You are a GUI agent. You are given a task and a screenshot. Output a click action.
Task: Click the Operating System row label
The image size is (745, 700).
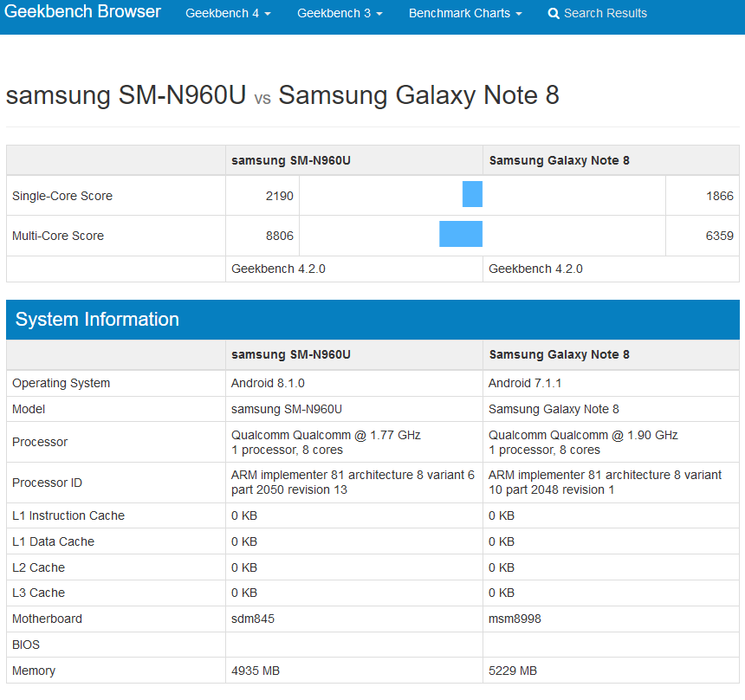pos(61,383)
